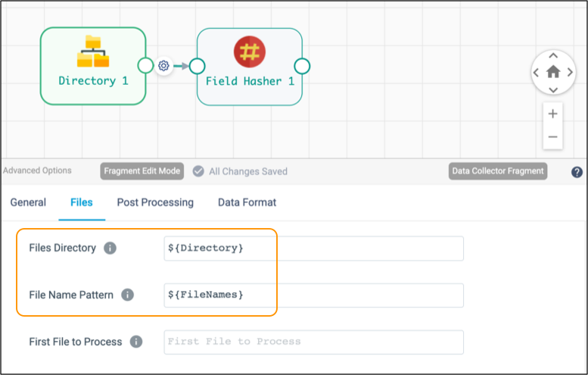Pan canvas right with the right arrow
The height and width of the screenshot is (375, 588).
coord(570,72)
